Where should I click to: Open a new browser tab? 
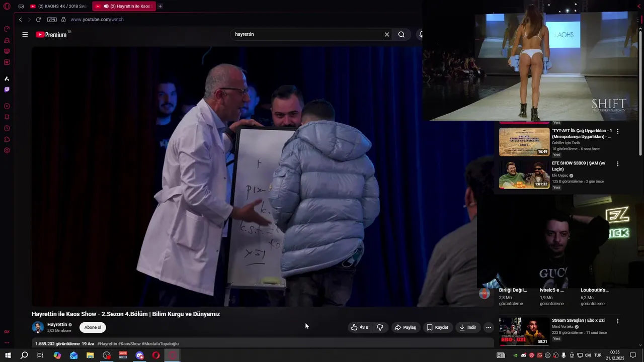(160, 6)
